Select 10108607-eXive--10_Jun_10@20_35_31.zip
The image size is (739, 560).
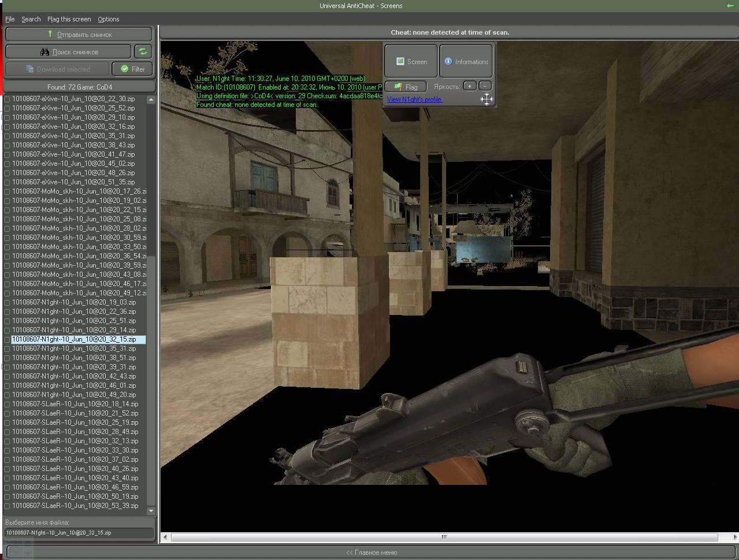pos(73,136)
